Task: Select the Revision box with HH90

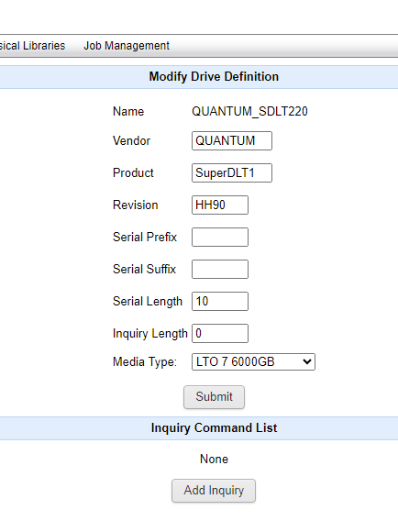Action: click(x=220, y=205)
